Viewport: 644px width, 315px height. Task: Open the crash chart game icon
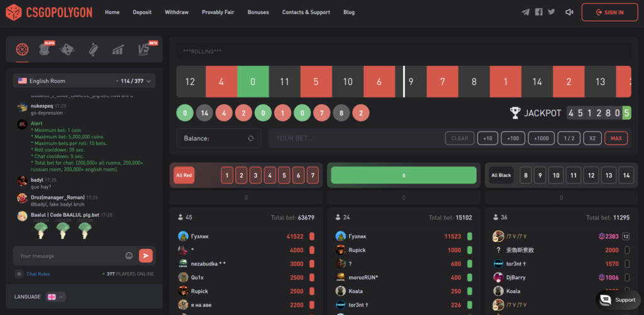click(118, 49)
